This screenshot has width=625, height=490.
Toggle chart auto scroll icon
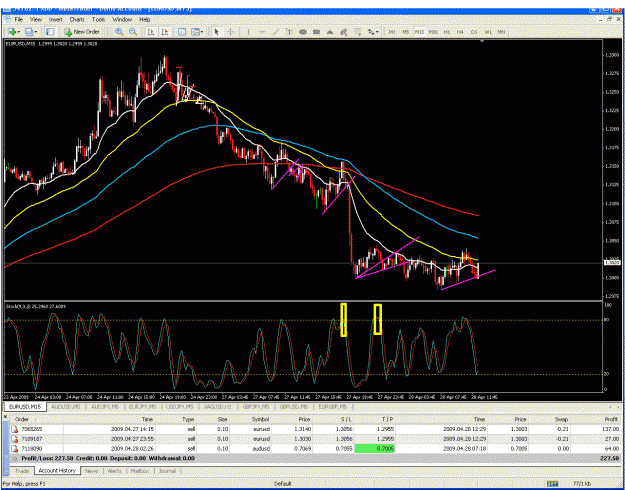click(151, 32)
